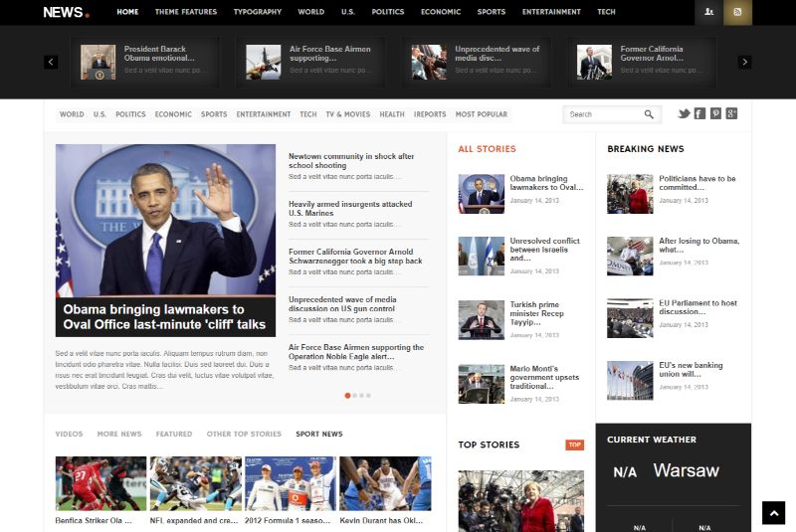This screenshot has height=532, width=796.
Task: Click the search magnifier icon
Action: click(x=649, y=114)
